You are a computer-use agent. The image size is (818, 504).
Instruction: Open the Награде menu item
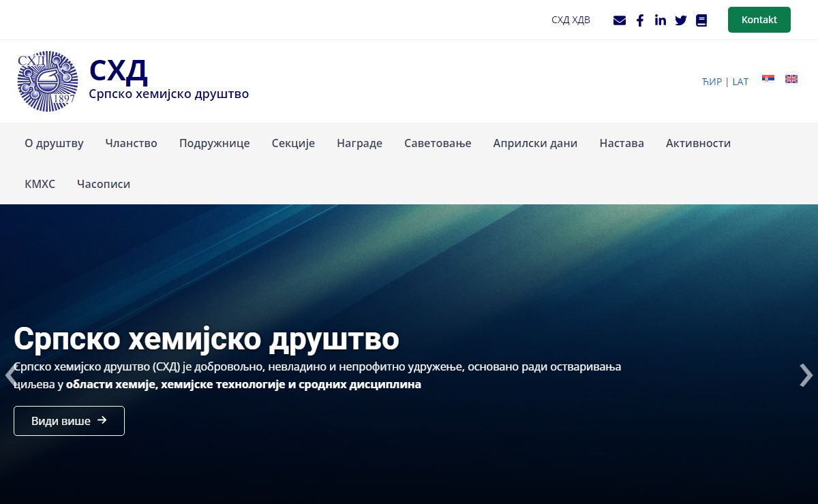[359, 143]
